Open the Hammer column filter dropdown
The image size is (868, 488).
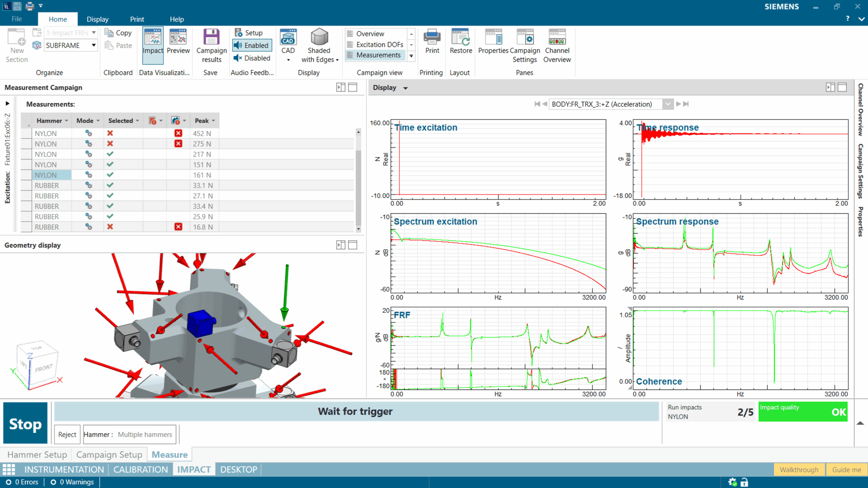click(x=66, y=121)
